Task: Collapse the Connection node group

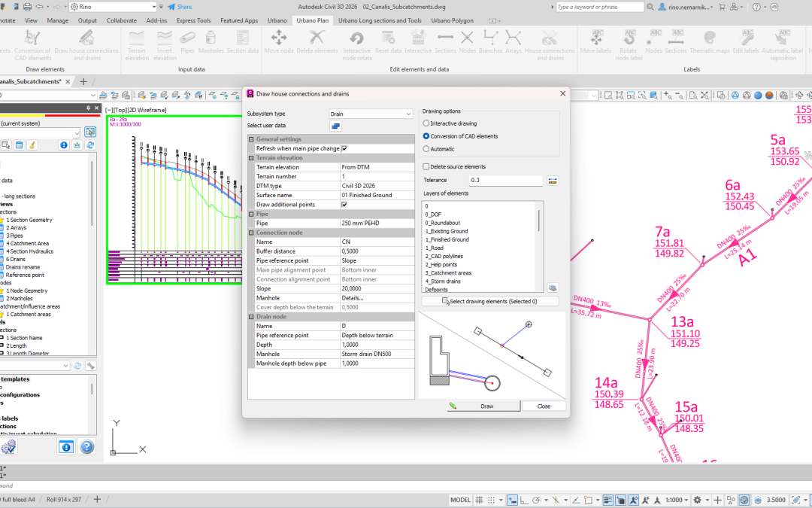Action: (x=251, y=233)
